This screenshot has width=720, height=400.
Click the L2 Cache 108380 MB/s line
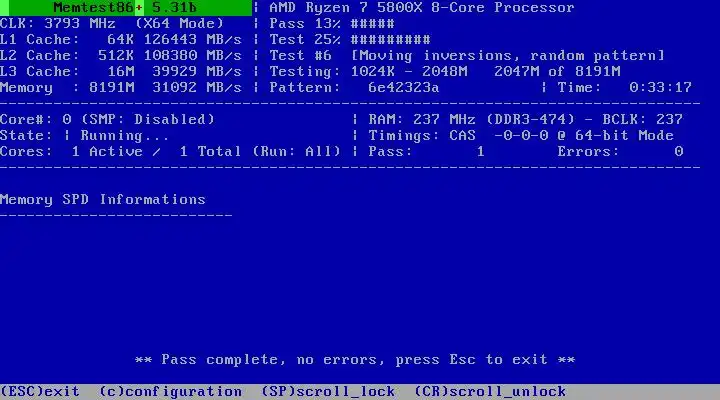click(121, 56)
